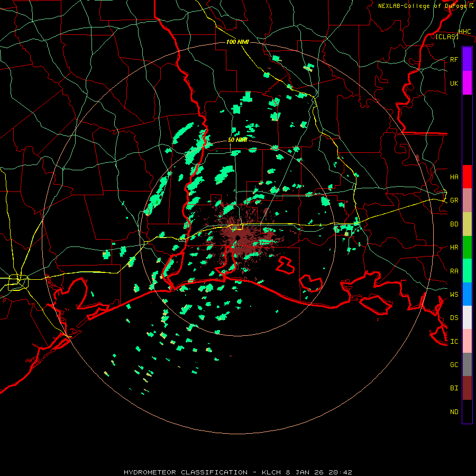Click the Hydrometeor Classification KLCH title text

237,472
